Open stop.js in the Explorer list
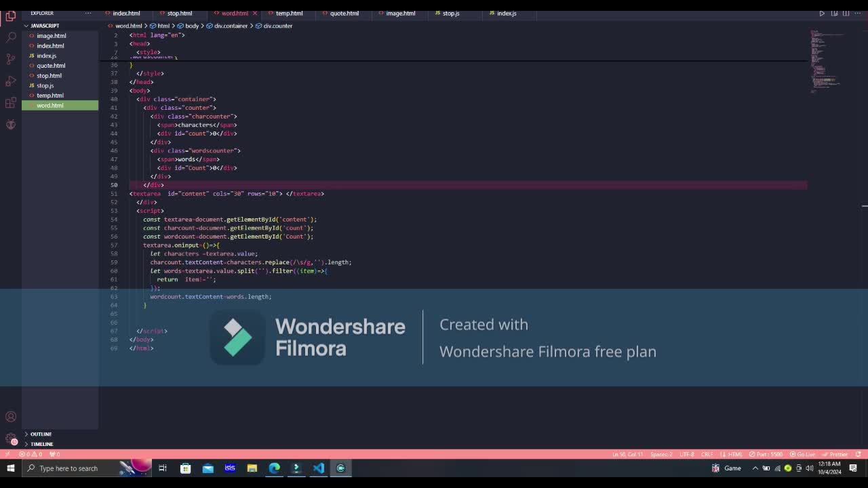Screen dimensions: 868x488 pos(60,85)
